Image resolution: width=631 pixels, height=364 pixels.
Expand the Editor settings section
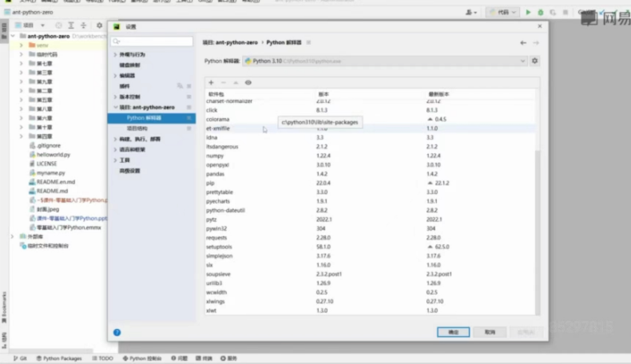(115, 76)
